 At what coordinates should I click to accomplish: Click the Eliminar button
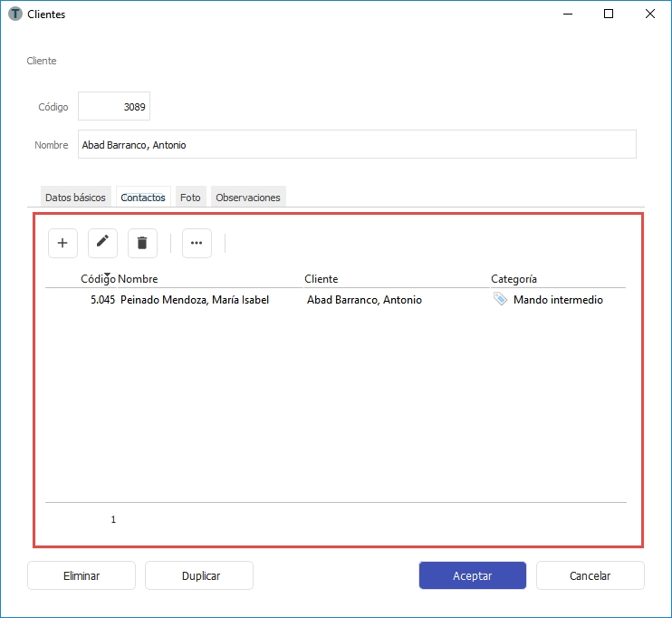pos(82,575)
